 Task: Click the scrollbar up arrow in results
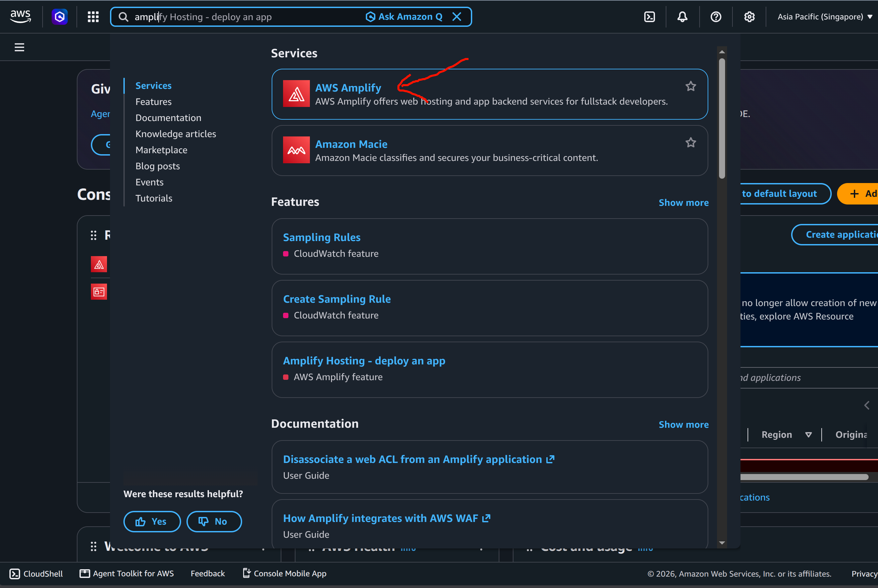point(722,52)
